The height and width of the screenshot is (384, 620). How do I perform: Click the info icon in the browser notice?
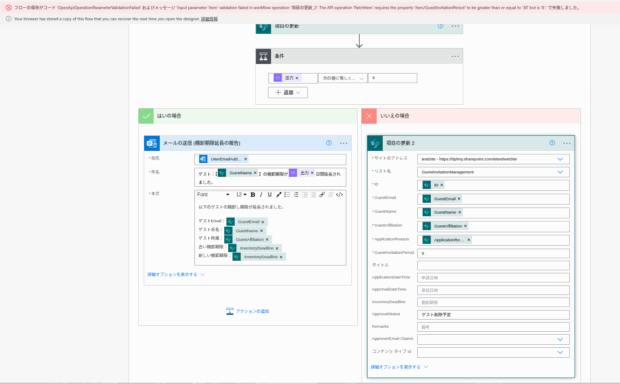tap(8, 19)
